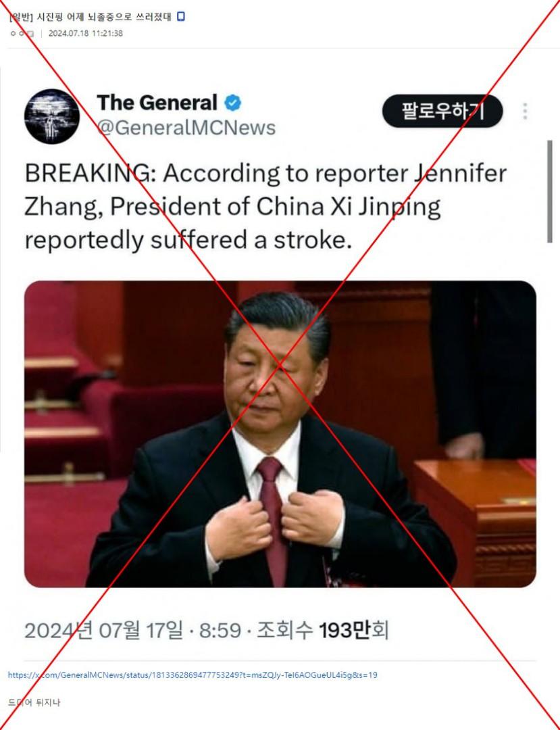Click The General display name
Viewport: 560px width, 730px height.
(157, 103)
